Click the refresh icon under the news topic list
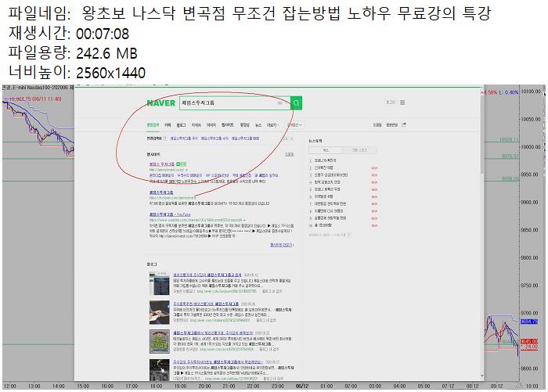 tap(348, 235)
